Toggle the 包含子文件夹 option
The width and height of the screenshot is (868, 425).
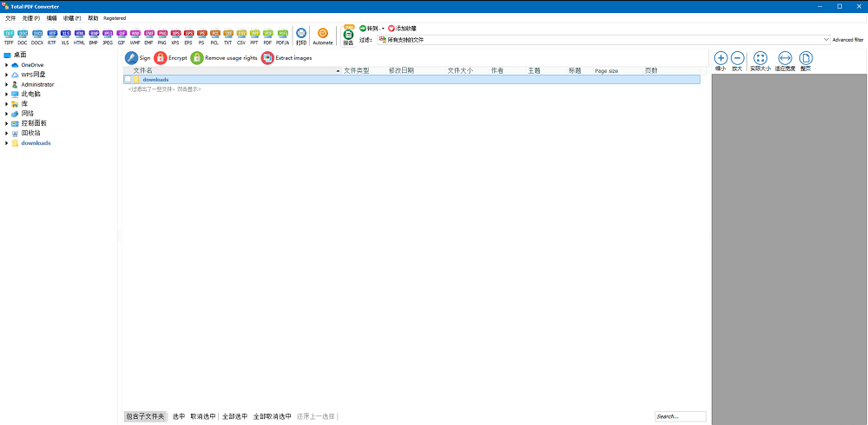click(x=145, y=416)
